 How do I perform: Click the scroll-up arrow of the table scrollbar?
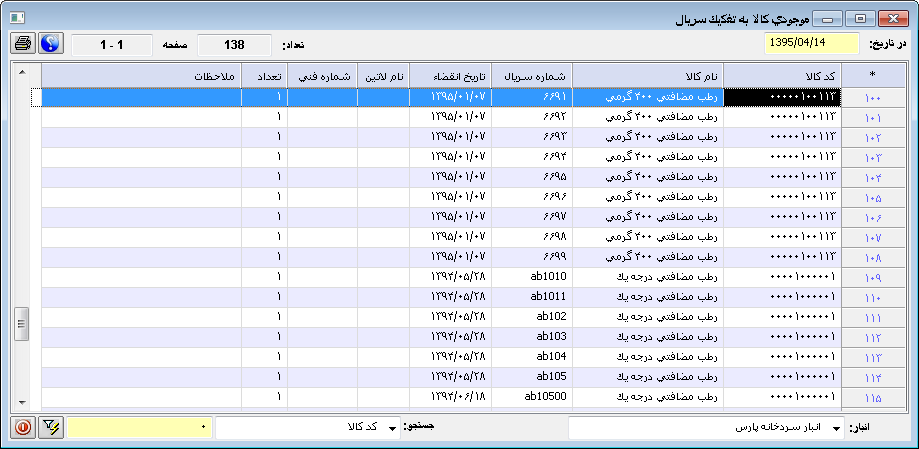22,74
